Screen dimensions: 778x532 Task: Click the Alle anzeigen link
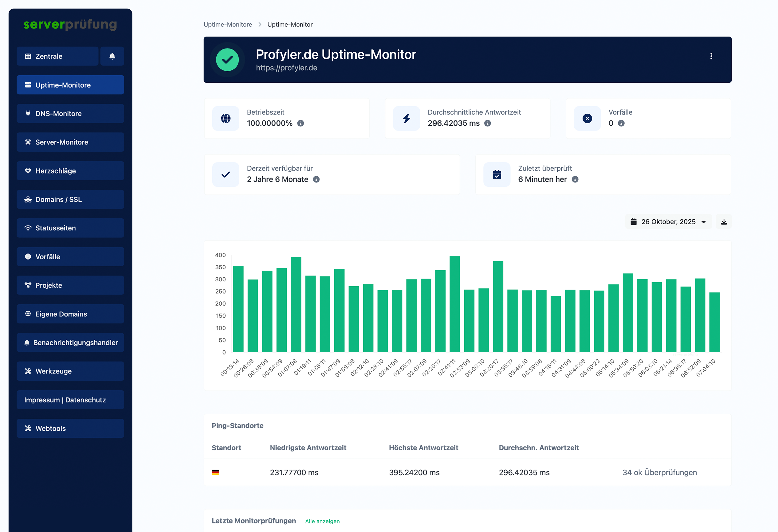click(322, 521)
